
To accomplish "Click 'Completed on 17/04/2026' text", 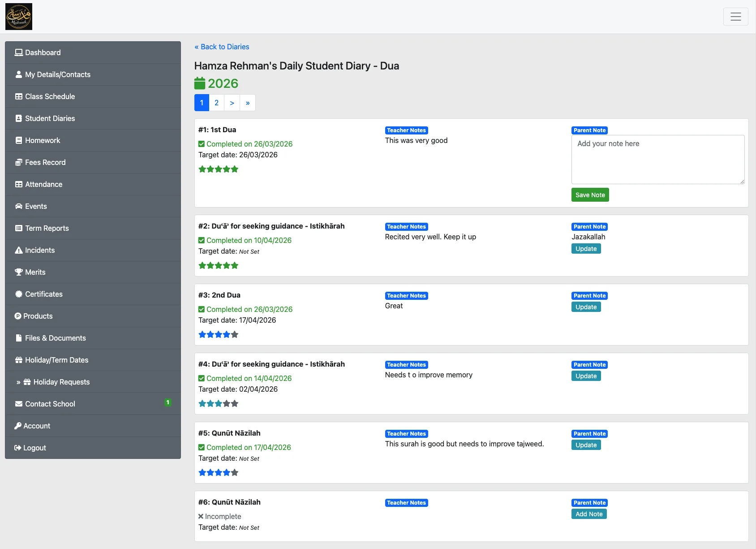I will 249,447.
